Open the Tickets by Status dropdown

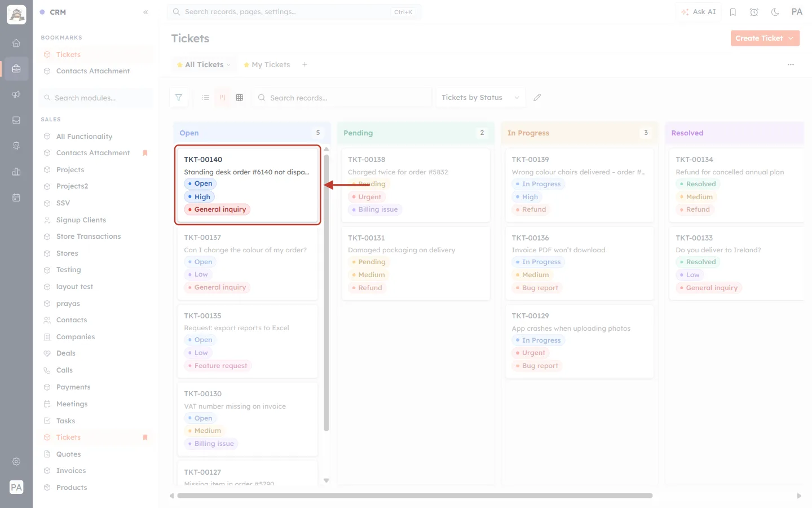coord(480,98)
